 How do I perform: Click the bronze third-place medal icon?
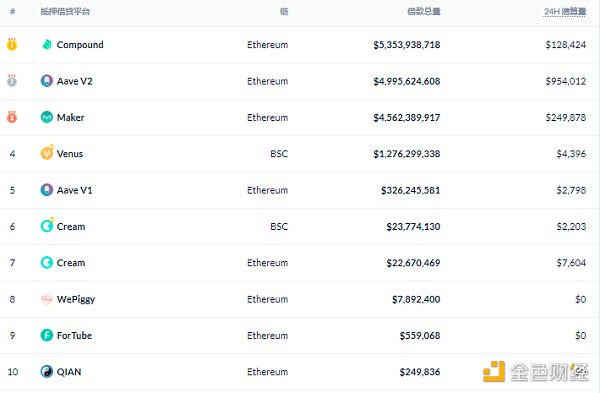(12, 117)
